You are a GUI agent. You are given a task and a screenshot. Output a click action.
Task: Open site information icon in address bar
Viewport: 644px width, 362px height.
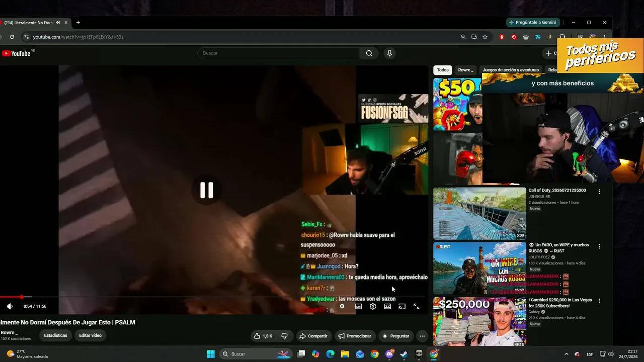26,37
